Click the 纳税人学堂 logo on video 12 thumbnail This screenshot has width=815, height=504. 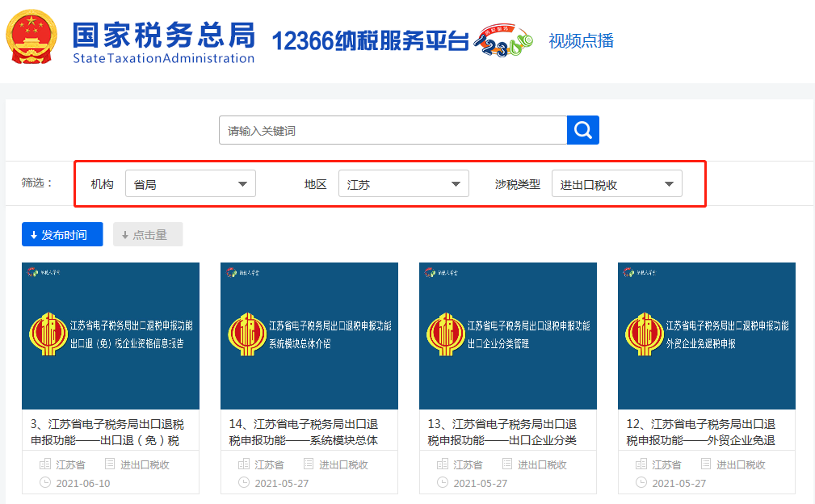tap(640, 271)
